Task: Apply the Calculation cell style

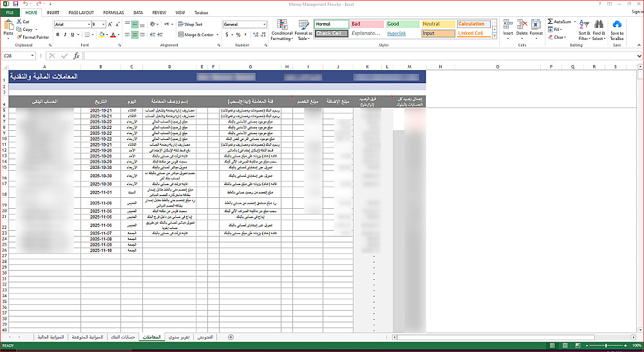Action: 474,24
